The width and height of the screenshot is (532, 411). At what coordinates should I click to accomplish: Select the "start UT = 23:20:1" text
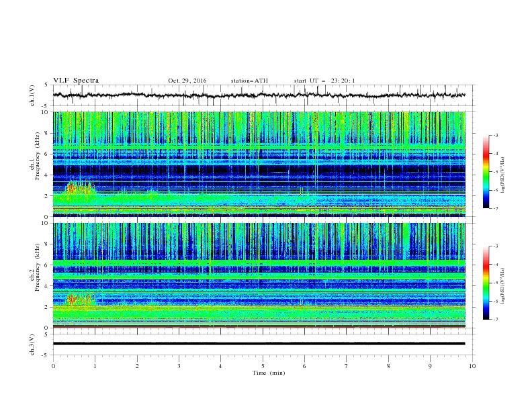point(324,81)
